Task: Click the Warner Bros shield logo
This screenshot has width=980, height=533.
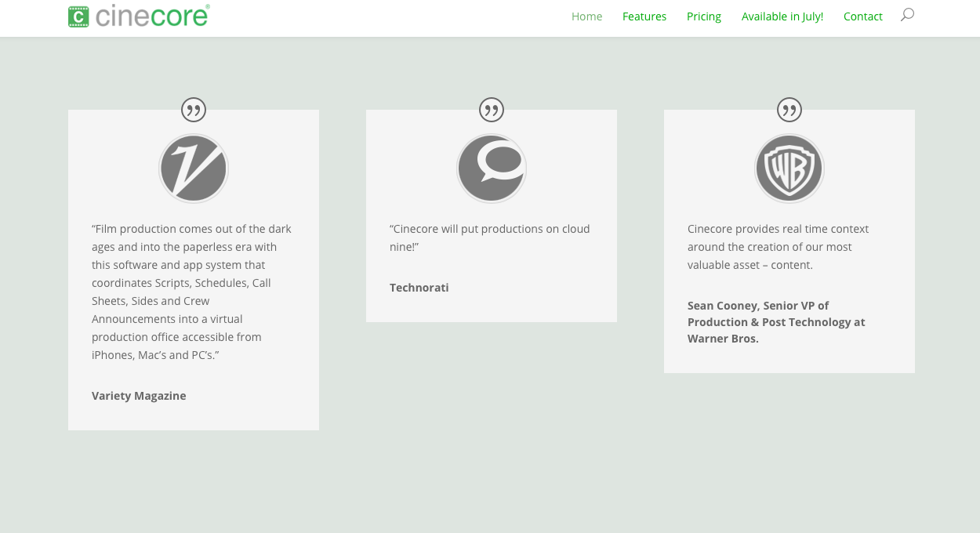Action: pos(789,169)
